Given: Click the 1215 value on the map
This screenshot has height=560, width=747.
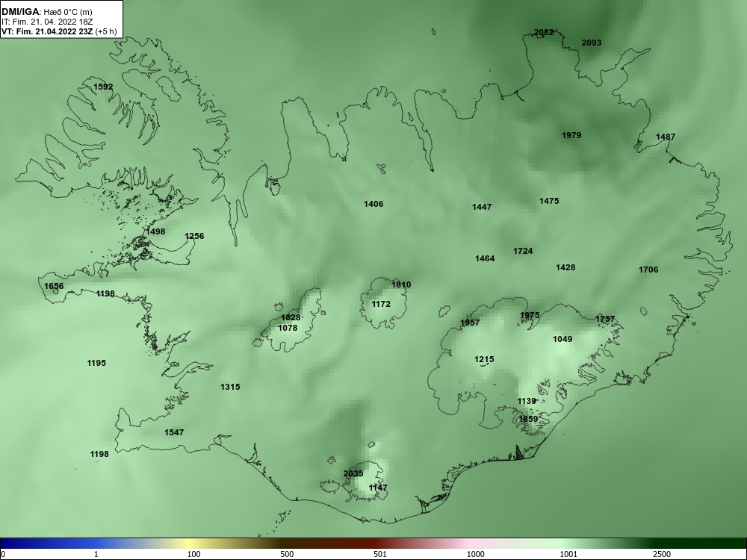Looking at the screenshot, I should [x=484, y=359].
